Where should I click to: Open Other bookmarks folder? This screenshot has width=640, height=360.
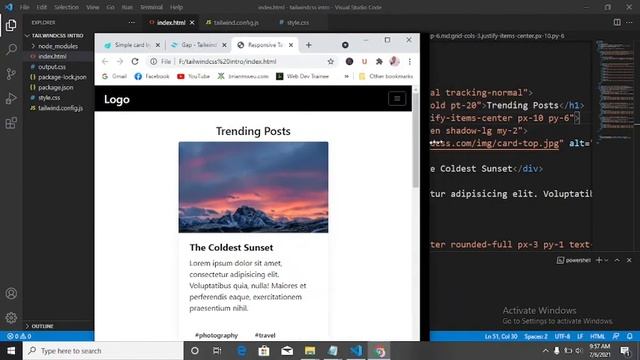(x=386, y=76)
